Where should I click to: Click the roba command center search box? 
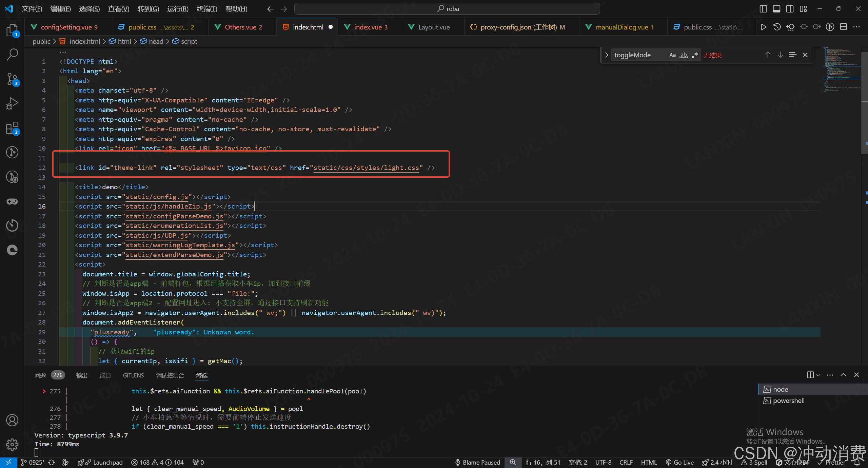pyautogui.click(x=447, y=9)
